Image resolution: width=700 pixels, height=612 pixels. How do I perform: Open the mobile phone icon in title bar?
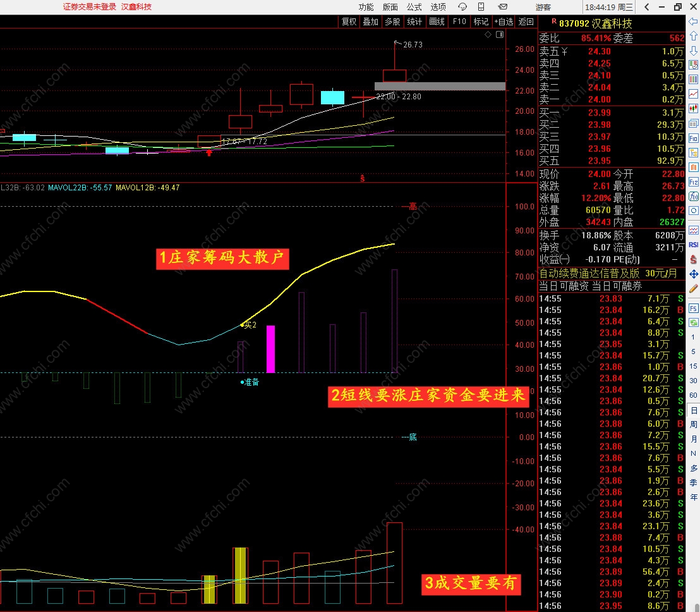tap(481, 7)
